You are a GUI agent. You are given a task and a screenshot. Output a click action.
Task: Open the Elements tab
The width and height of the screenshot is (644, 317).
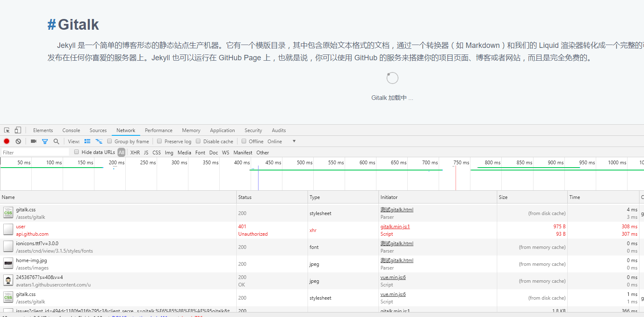[x=43, y=130]
